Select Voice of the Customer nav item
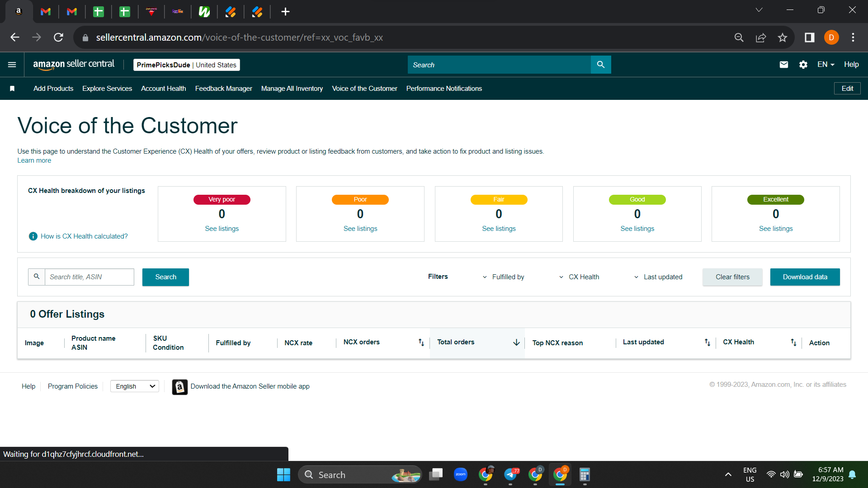Screen dimensions: 868x488 pyautogui.click(x=365, y=89)
